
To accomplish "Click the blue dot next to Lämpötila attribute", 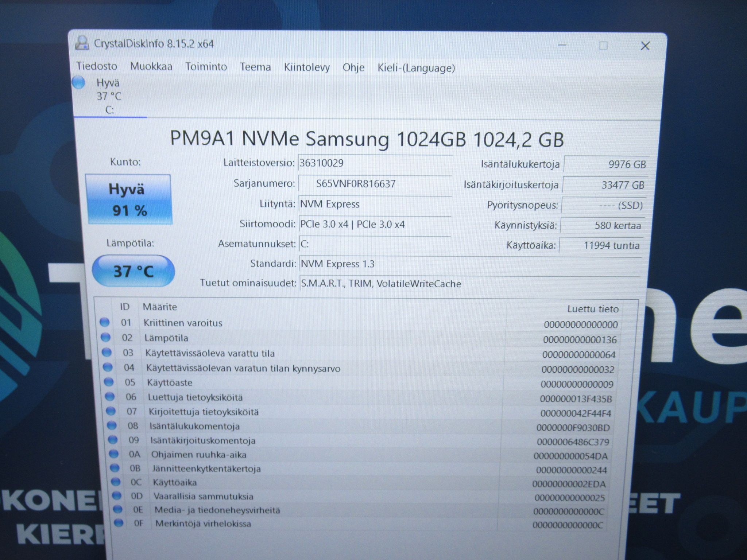I will pos(105,337).
